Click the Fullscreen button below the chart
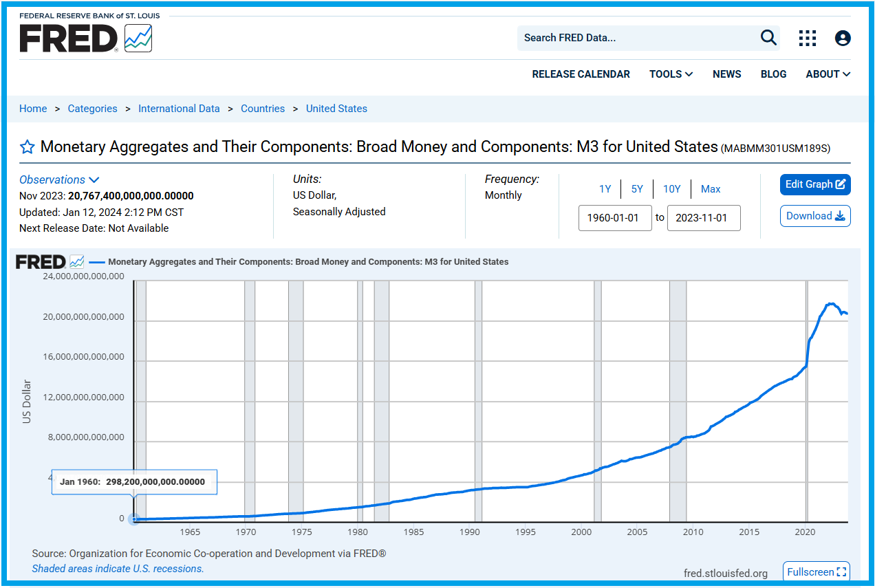 (x=816, y=571)
